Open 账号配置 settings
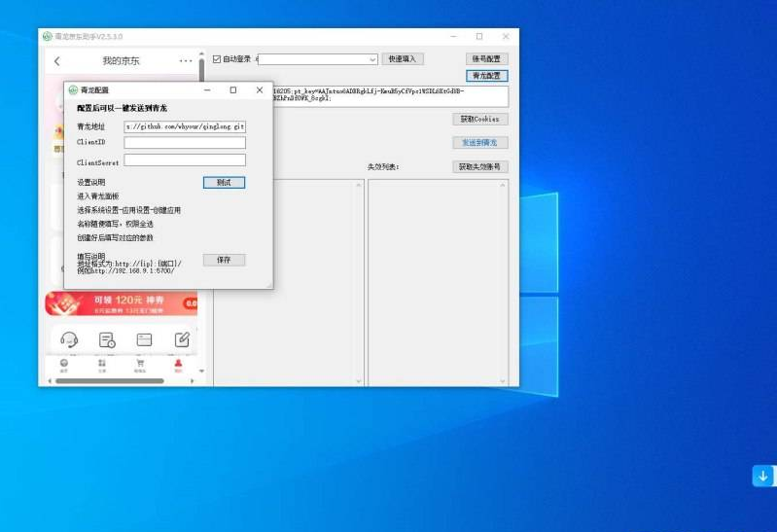The height and width of the screenshot is (532, 777). tap(486, 59)
